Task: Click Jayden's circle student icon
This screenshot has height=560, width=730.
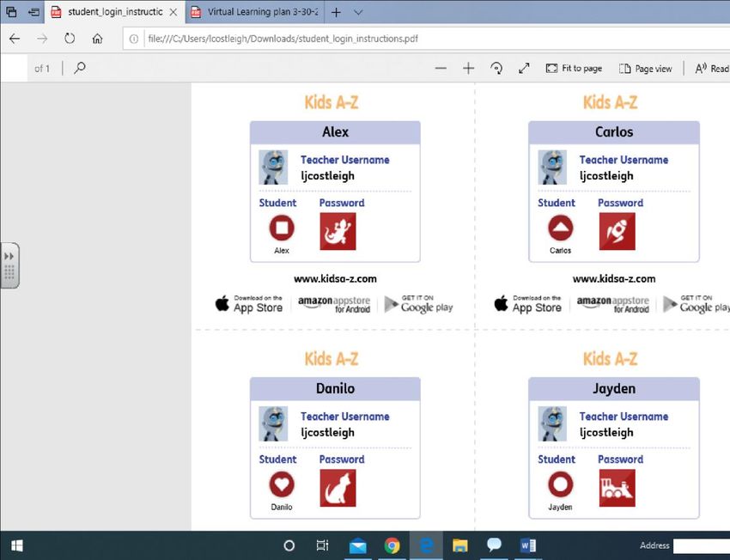Action: click(x=561, y=484)
